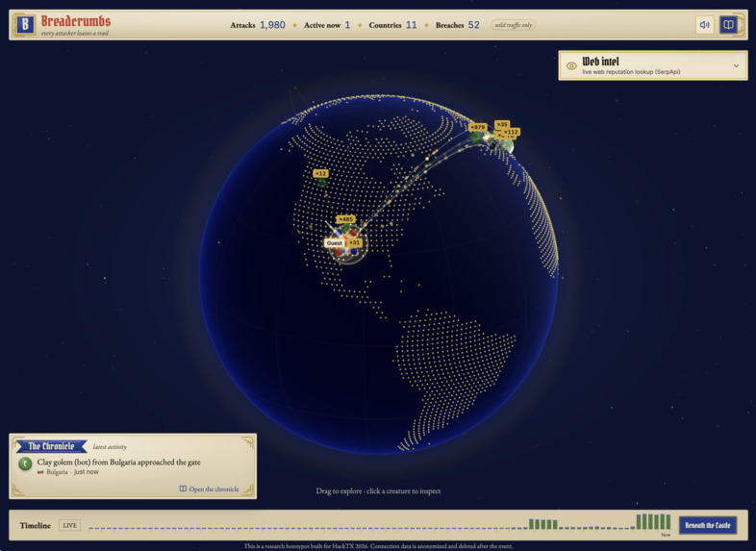Expand the Web intel panel chevron
The height and width of the screenshot is (551, 756).
pyautogui.click(x=736, y=65)
